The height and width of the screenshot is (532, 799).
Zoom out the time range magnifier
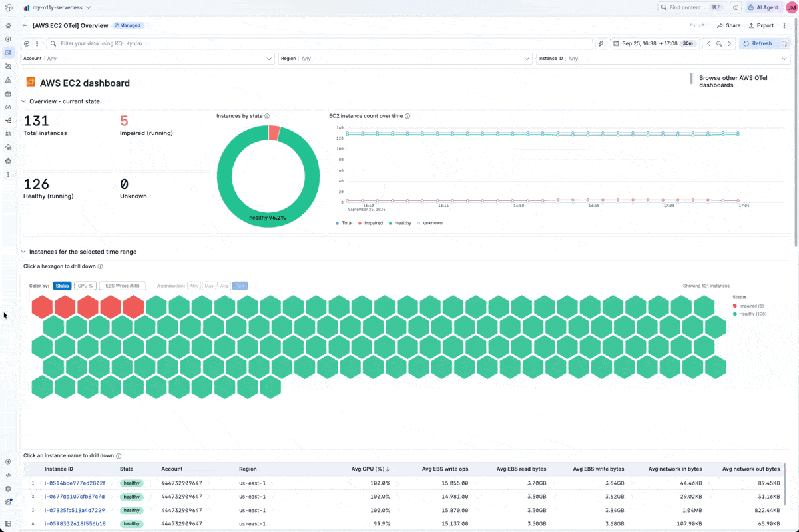[719, 43]
